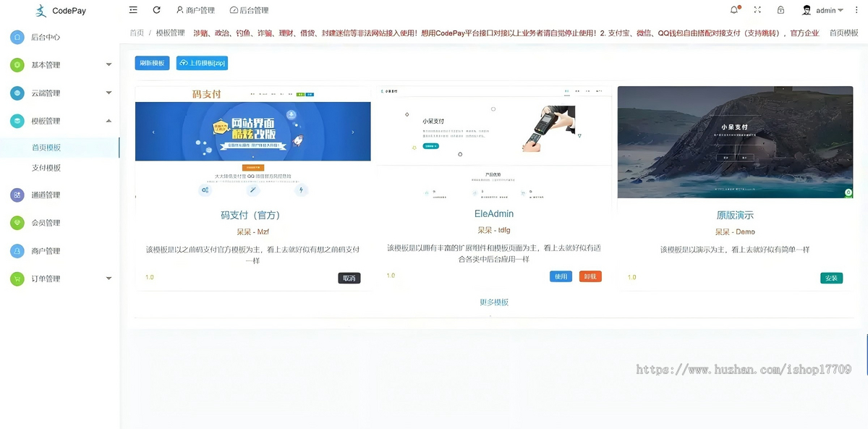Image resolution: width=868 pixels, height=429 pixels.
Task: Open the notification bell icon
Action: click(734, 10)
